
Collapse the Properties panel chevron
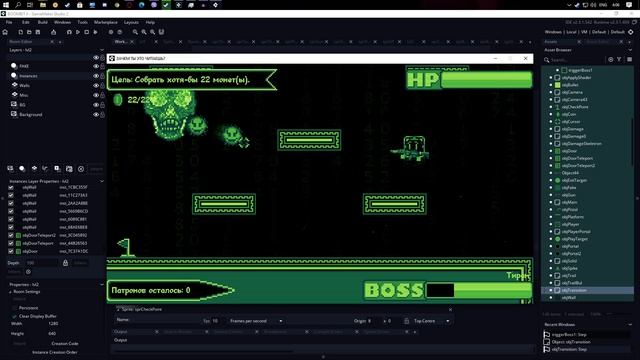[x=102, y=284]
